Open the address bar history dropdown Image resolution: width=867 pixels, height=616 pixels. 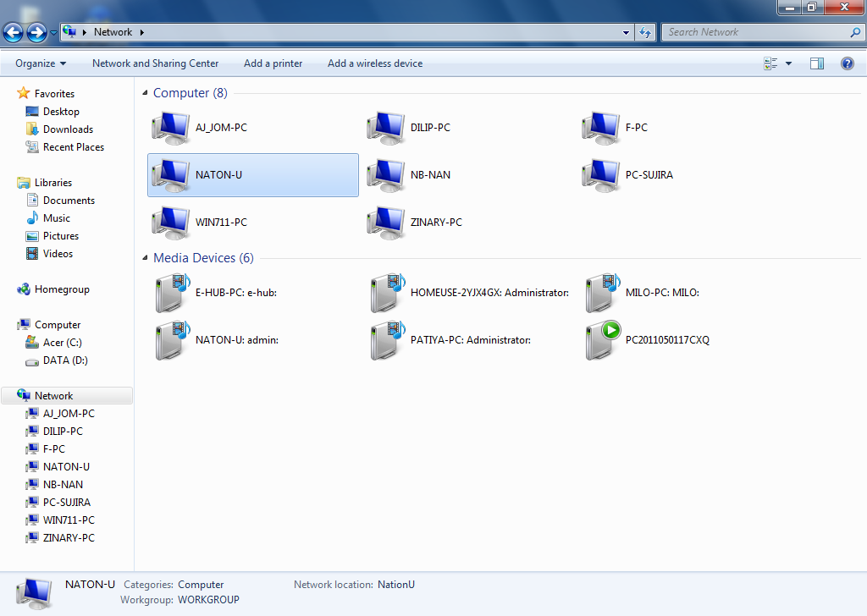pos(627,32)
